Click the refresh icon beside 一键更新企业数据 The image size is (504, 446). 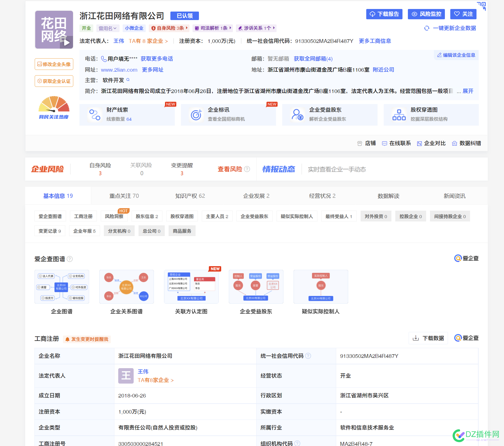tap(427, 28)
